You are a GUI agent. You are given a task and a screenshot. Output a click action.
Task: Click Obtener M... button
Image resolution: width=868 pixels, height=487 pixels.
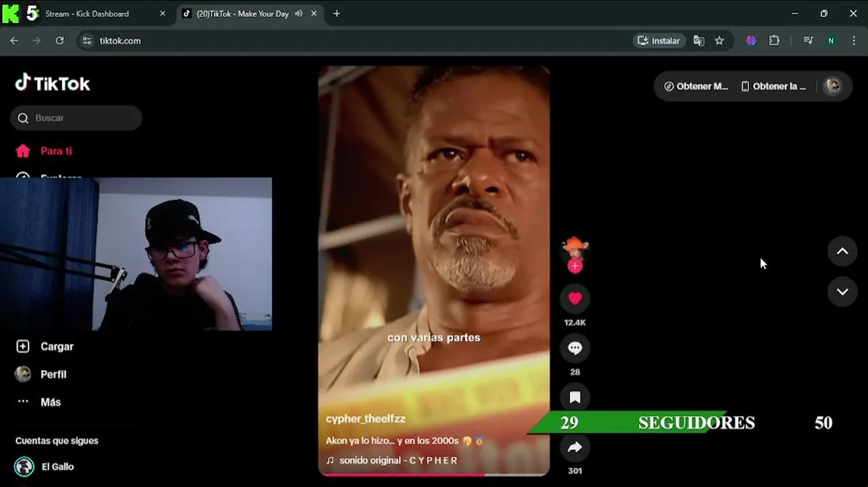pos(696,87)
